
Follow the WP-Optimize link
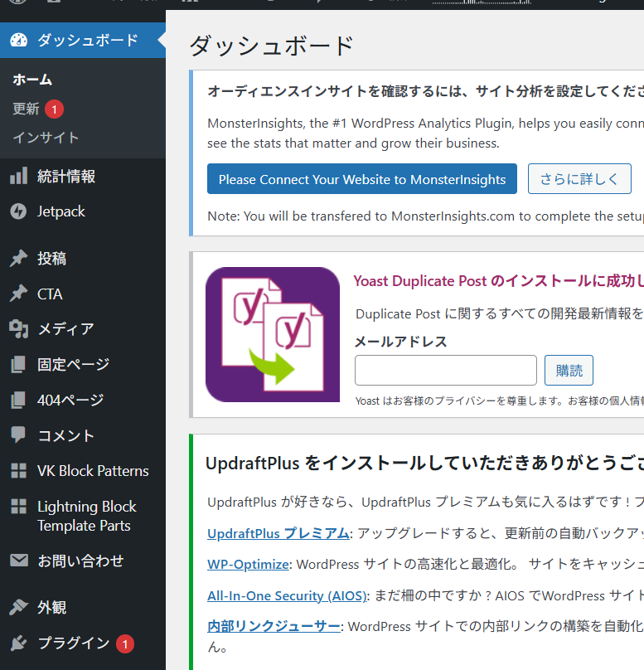(x=248, y=565)
